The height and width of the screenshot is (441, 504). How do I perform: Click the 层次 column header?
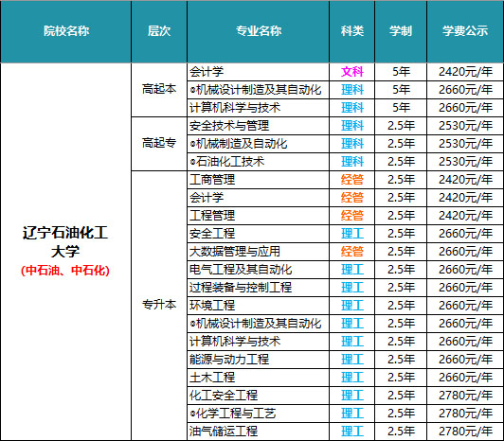coord(159,31)
